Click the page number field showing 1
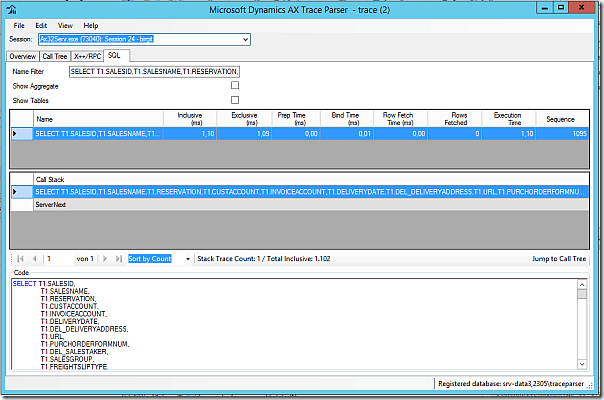This screenshot has width=604, height=400. 60,259
